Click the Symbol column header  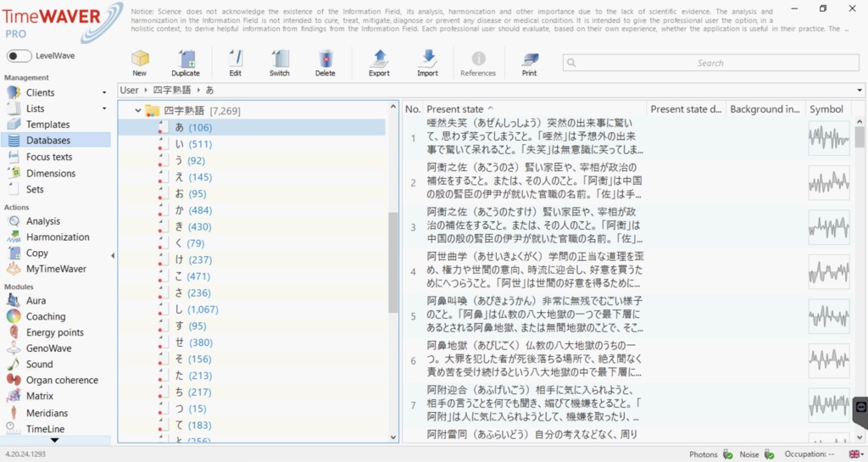coord(826,109)
